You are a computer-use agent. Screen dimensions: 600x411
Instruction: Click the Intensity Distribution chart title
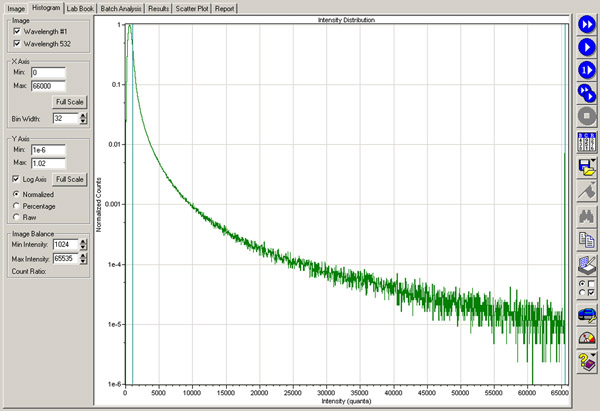click(346, 20)
